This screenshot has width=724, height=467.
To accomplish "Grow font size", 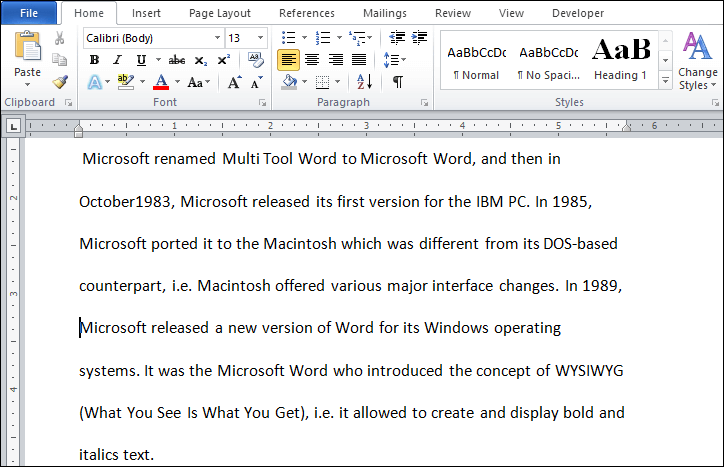I will pyautogui.click(x=235, y=82).
